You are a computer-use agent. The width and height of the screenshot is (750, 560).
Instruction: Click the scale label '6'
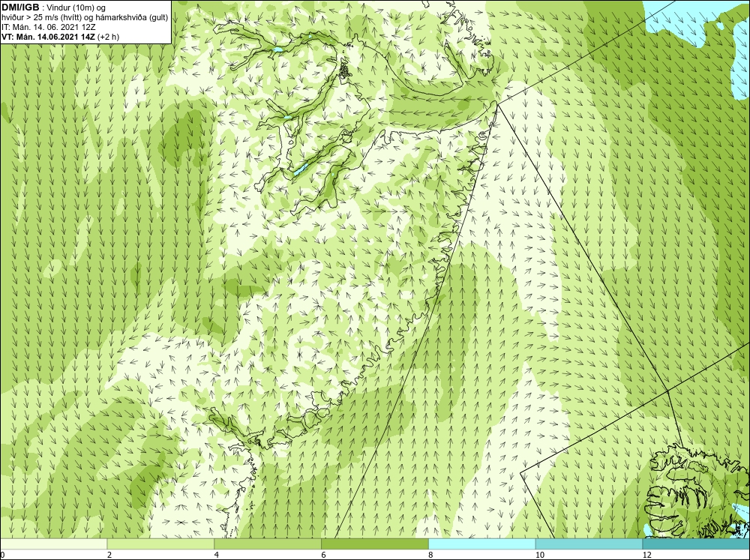[324, 555]
